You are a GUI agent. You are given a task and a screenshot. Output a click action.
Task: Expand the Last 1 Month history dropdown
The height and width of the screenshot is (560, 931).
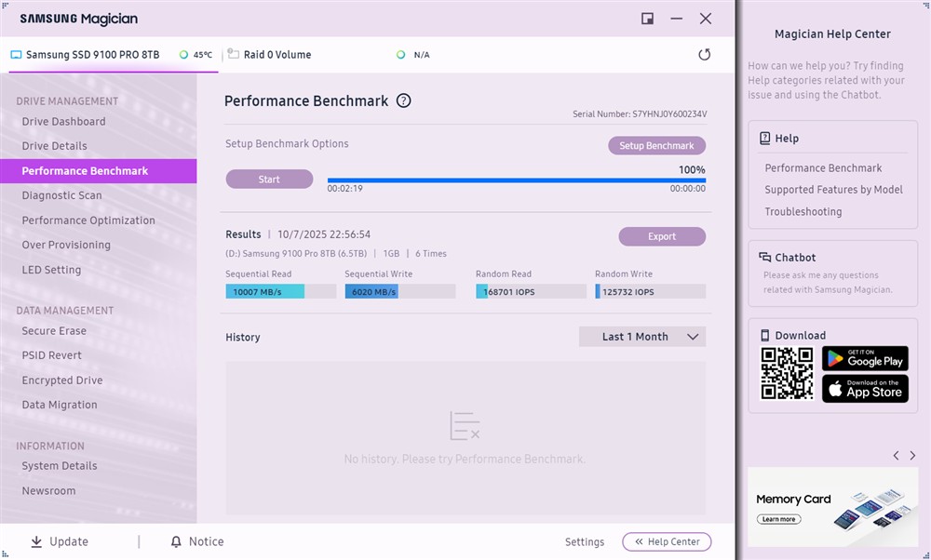click(642, 337)
